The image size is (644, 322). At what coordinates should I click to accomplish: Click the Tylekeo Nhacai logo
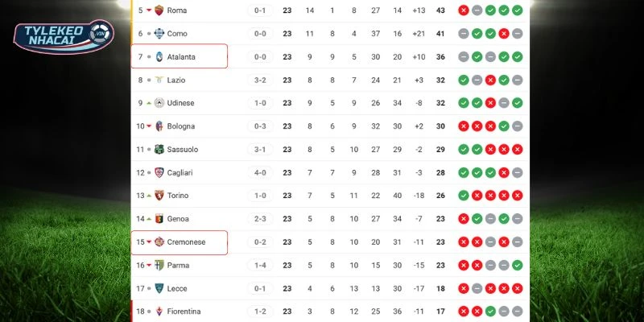coord(64,35)
